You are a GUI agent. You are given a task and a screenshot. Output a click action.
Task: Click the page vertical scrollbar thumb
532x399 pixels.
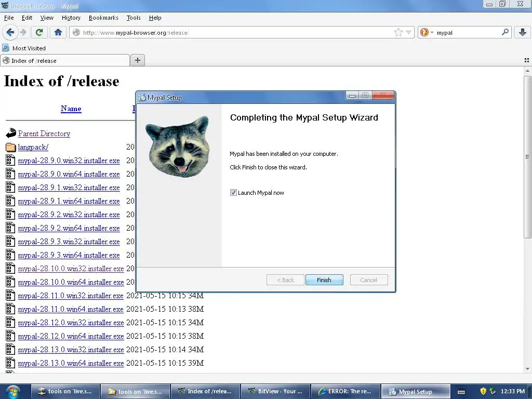[x=527, y=157]
